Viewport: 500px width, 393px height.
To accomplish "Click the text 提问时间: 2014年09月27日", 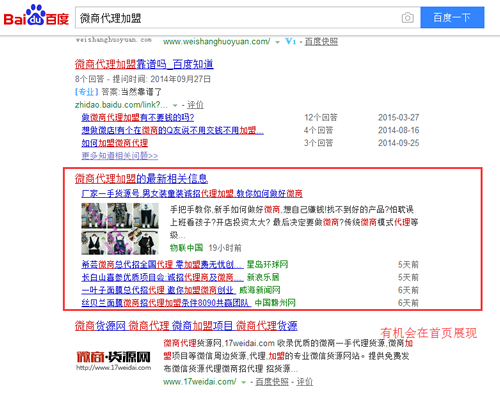I will [161, 79].
